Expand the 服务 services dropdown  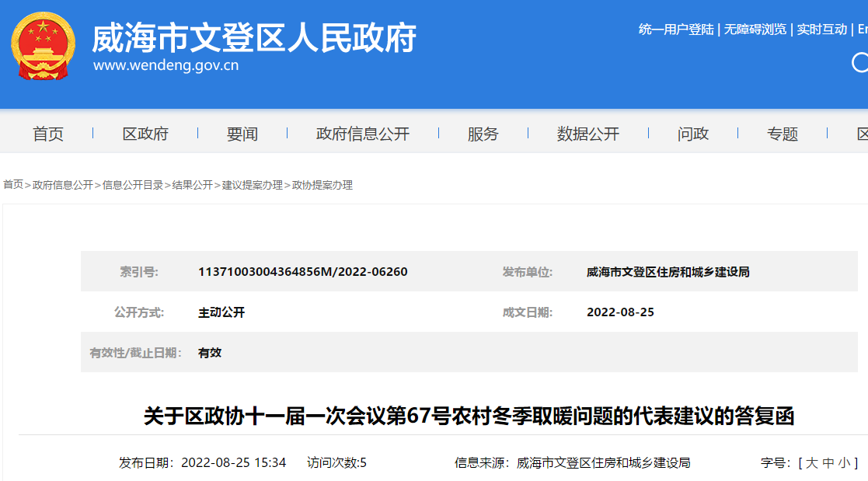483,133
